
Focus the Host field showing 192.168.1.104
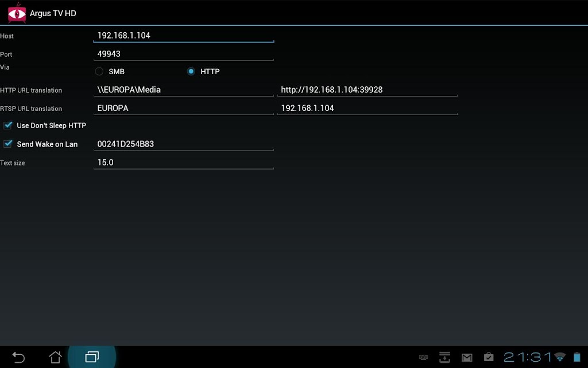tap(183, 35)
